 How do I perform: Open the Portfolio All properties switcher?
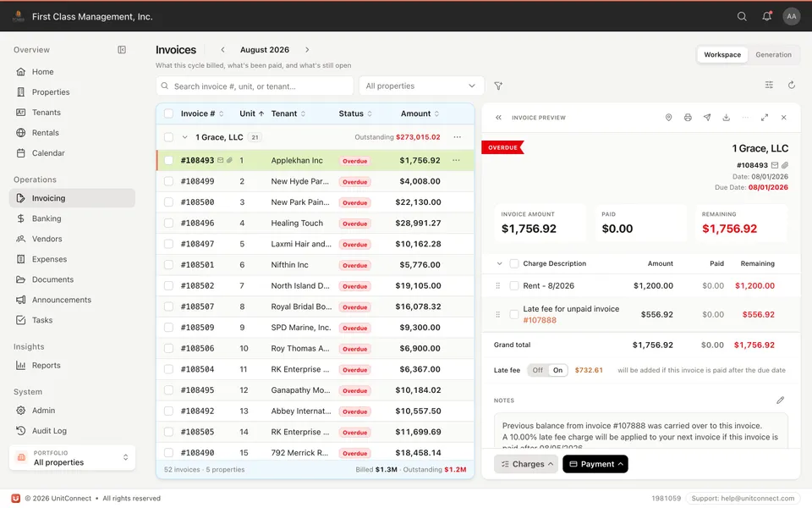coord(72,458)
